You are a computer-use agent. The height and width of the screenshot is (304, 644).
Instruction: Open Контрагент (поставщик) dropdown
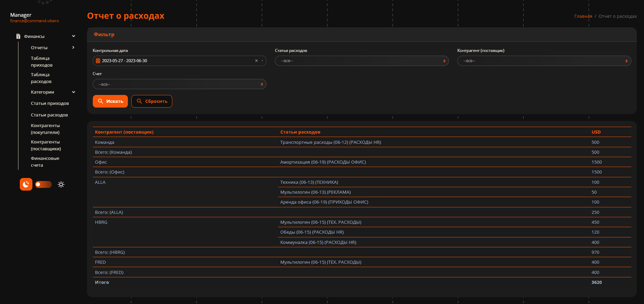544,61
